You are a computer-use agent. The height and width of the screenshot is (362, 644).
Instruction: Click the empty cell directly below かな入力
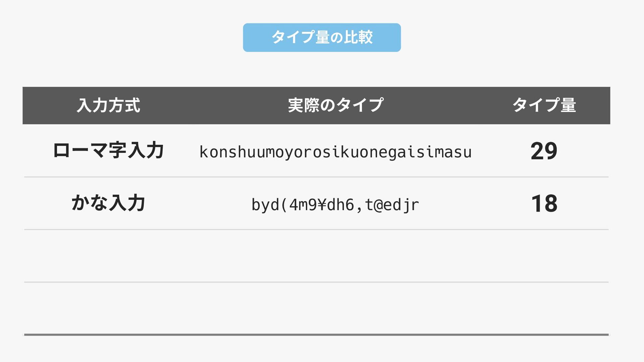[x=108, y=256]
